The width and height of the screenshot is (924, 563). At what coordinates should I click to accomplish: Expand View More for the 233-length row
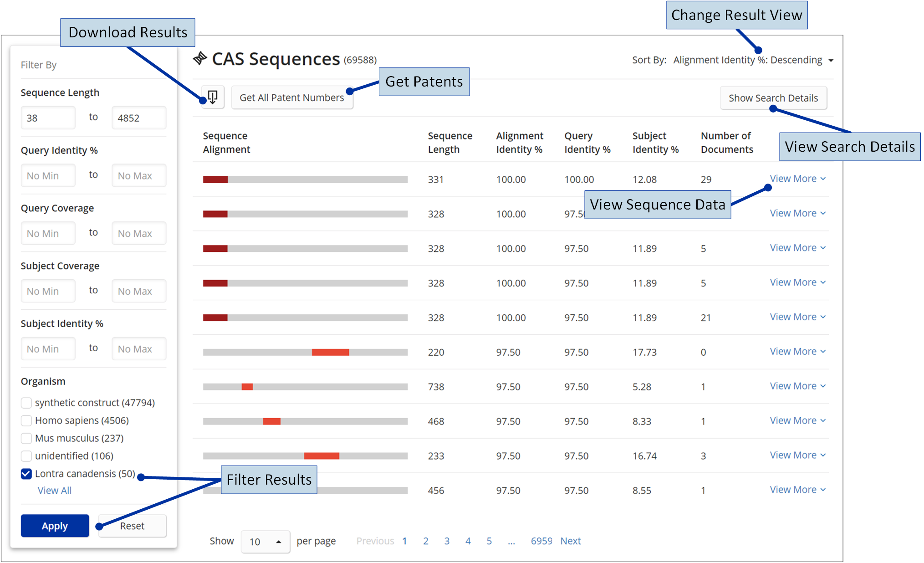(x=797, y=455)
